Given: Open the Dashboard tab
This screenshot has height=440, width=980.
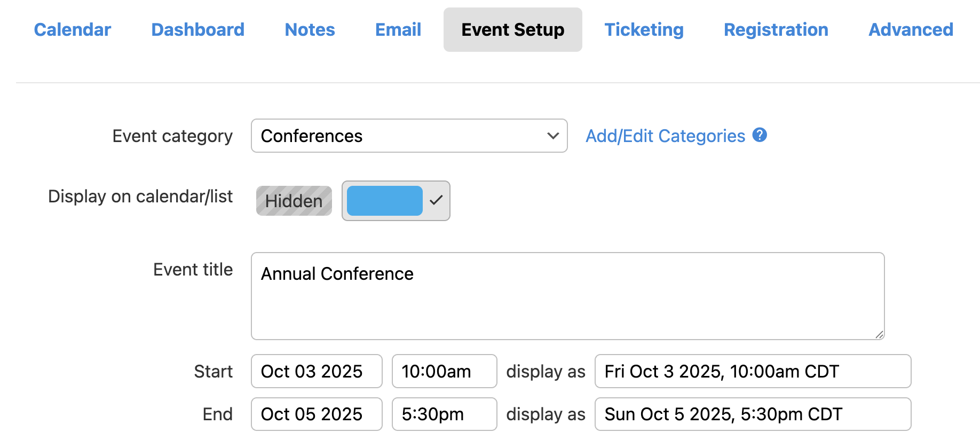Looking at the screenshot, I should 197,29.
